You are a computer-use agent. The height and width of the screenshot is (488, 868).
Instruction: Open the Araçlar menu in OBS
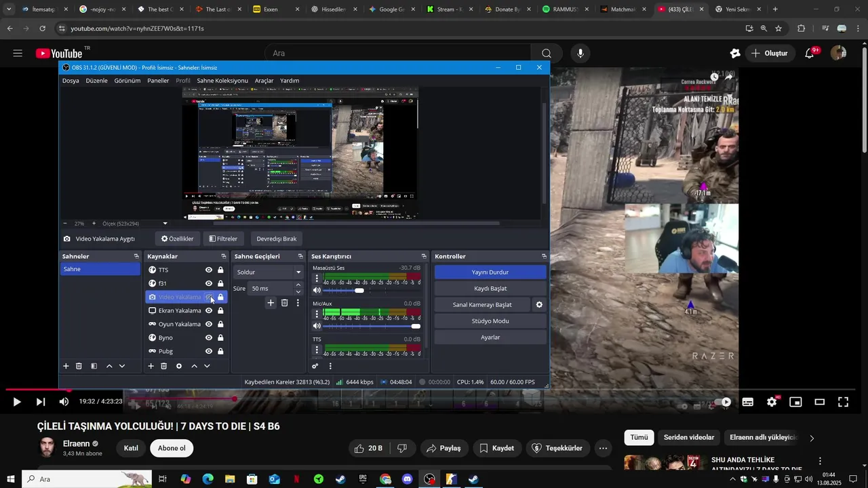(x=264, y=81)
